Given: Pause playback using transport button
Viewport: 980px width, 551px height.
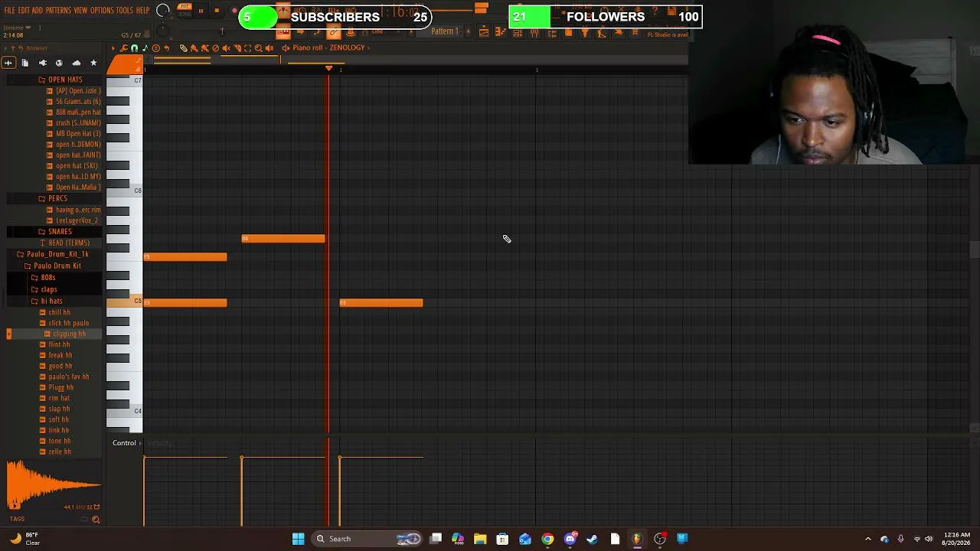Looking at the screenshot, I should tap(201, 11).
